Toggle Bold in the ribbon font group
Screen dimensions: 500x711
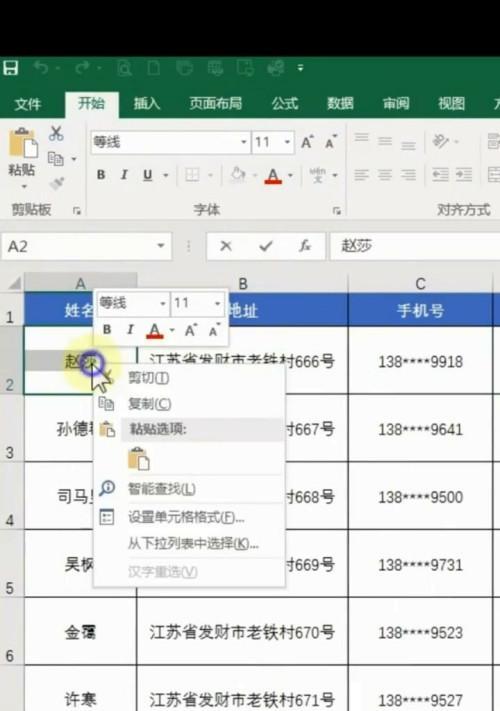[101, 175]
